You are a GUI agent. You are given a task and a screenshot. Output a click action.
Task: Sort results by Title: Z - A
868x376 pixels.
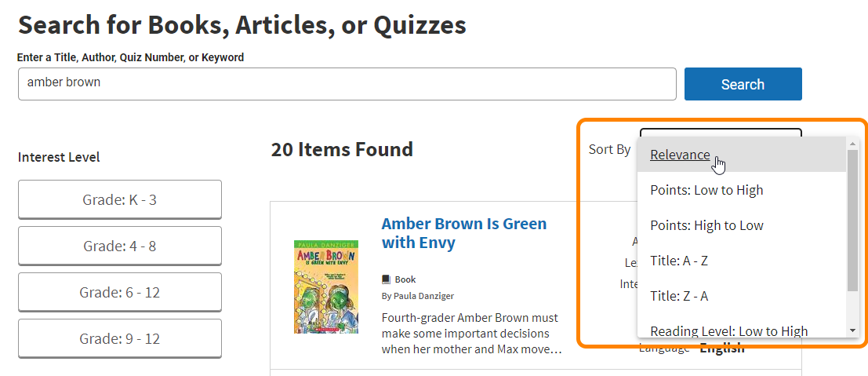coord(679,296)
